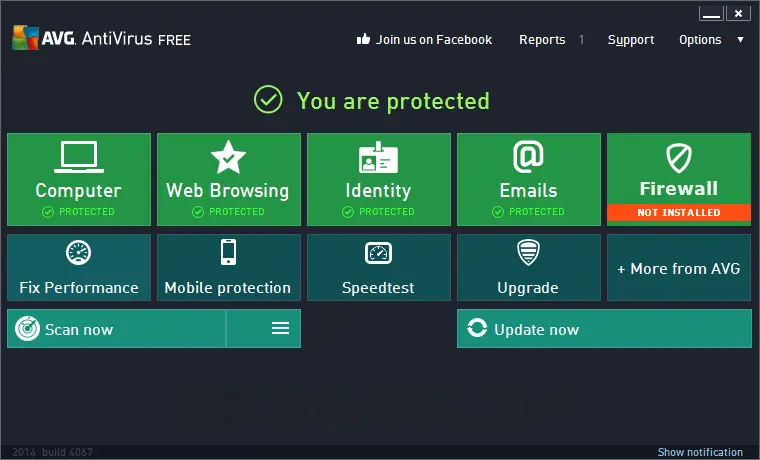Click the Reports count number 1
This screenshot has width=760, height=460.
pyautogui.click(x=581, y=40)
